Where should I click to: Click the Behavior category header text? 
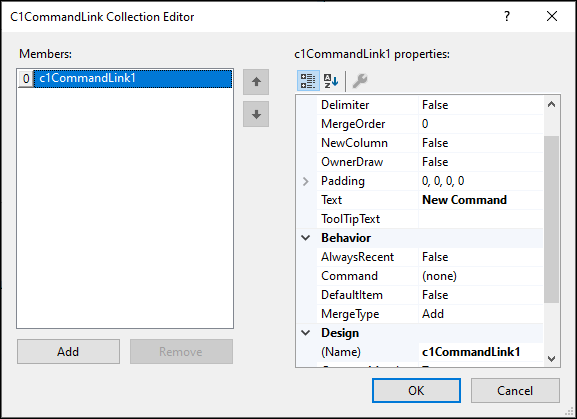[x=346, y=238]
